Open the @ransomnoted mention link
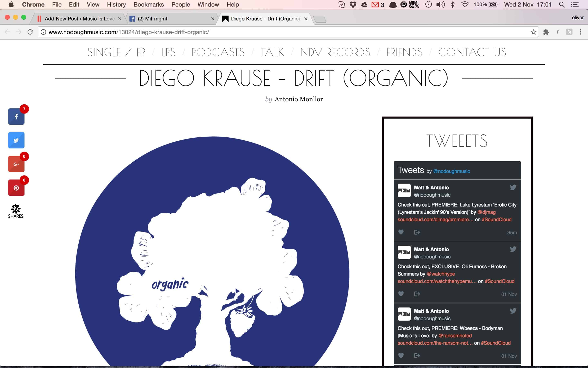 coord(455,336)
